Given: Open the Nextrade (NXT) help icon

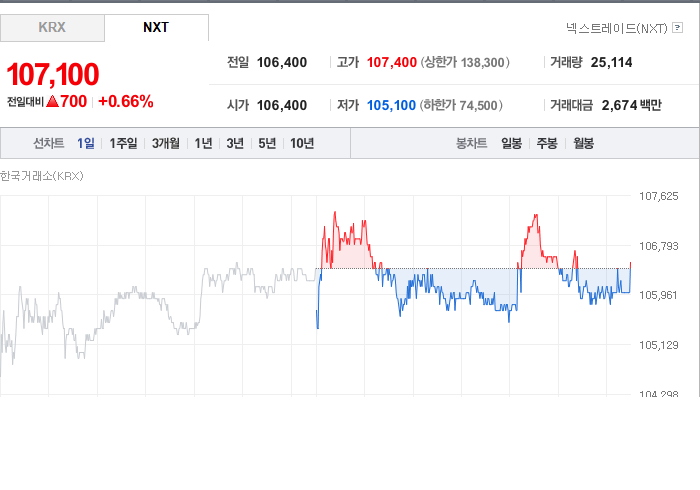Looking at the screenshot, I should click(677, 28).
